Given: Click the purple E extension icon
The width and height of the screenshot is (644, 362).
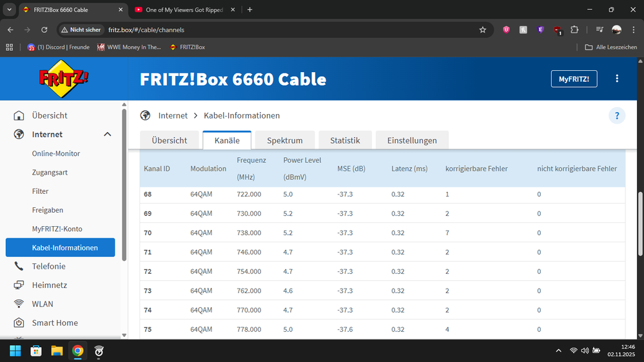Looking at the screenshot, I should 540,30.
